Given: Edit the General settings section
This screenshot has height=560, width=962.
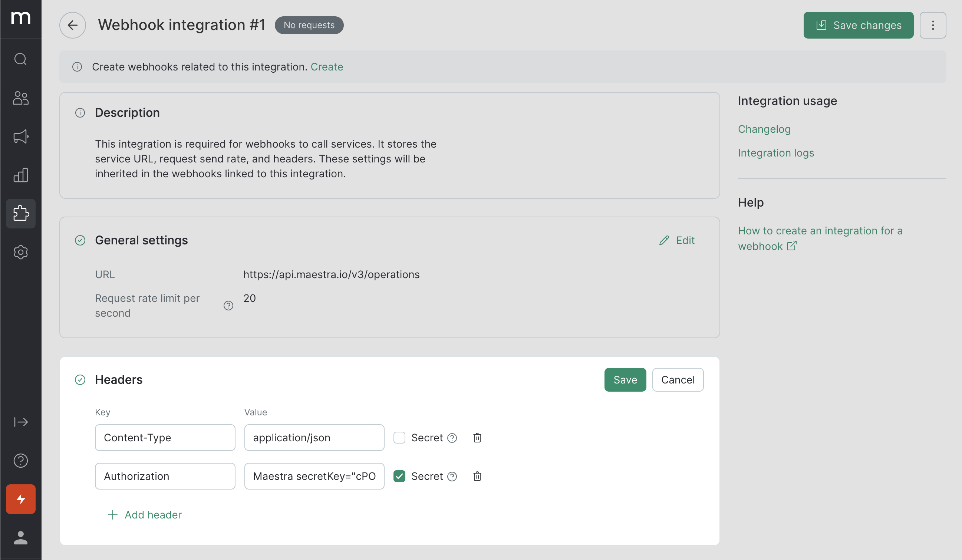Looking at the screenshot, I should 677,240.
